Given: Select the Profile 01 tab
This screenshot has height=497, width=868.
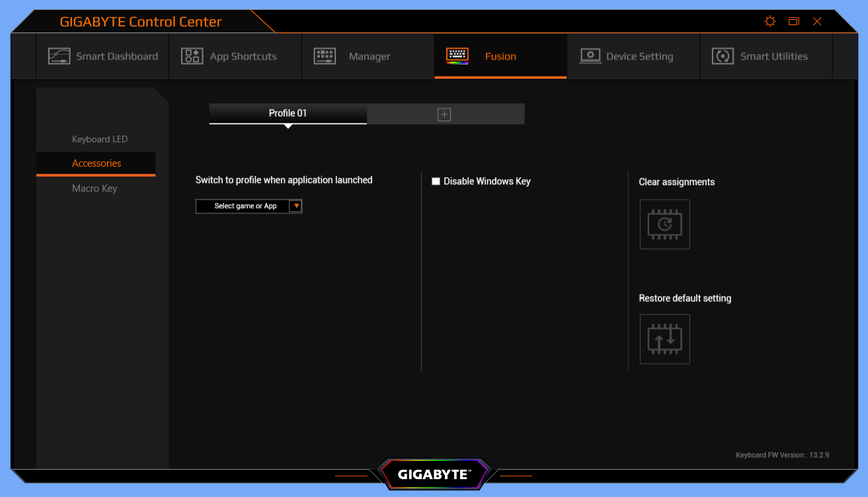Looking at the screenshot, I should tap(288, 113).
